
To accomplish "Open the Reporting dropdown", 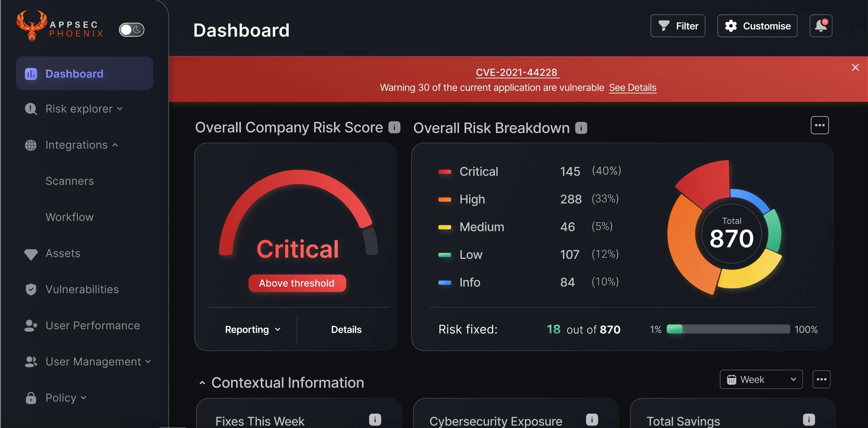I will 252,329.
